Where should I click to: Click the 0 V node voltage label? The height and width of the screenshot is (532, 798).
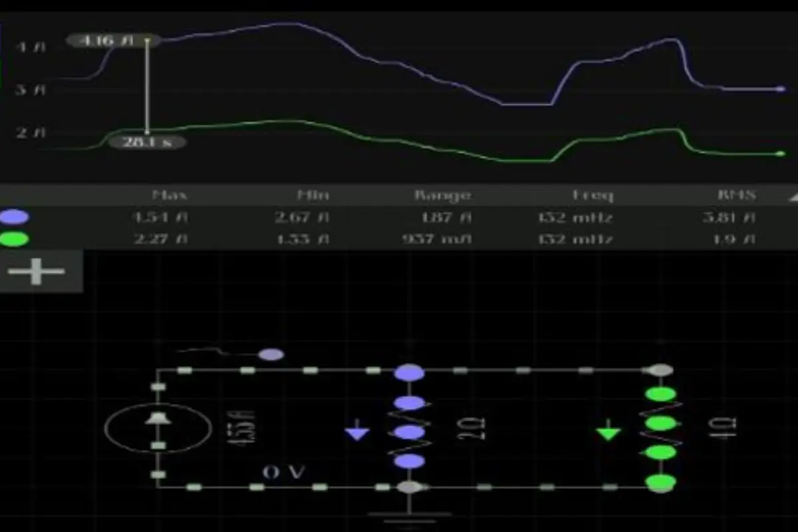point(284,472)
